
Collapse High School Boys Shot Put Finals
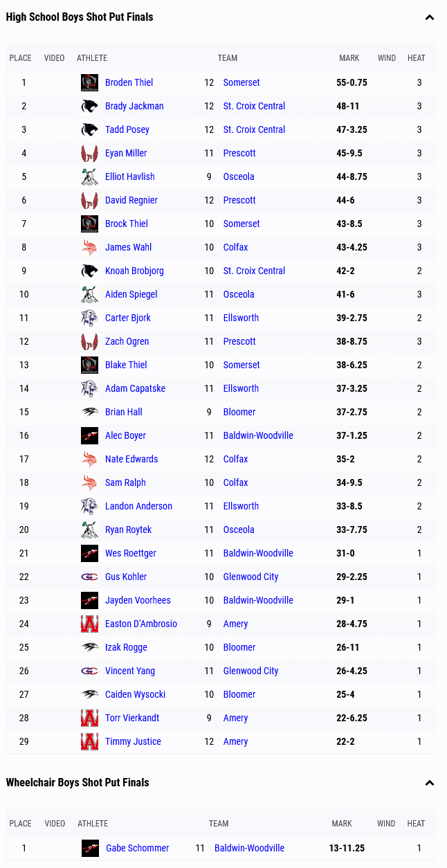point(430,17)
